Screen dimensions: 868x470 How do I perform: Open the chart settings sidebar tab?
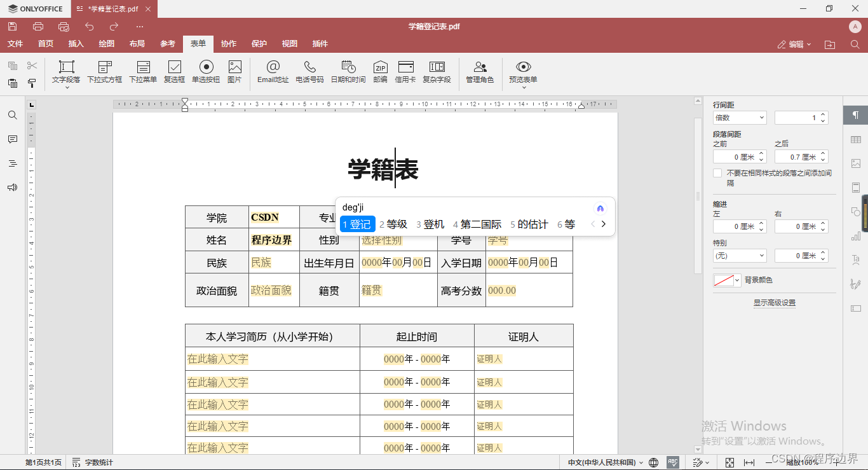pos(856,236)
